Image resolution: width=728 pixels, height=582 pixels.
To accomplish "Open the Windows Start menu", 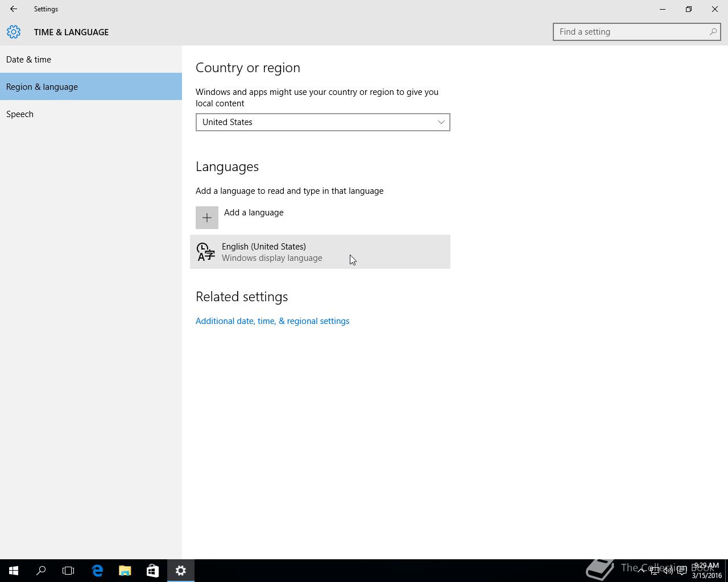I will (x=14, y=571).
